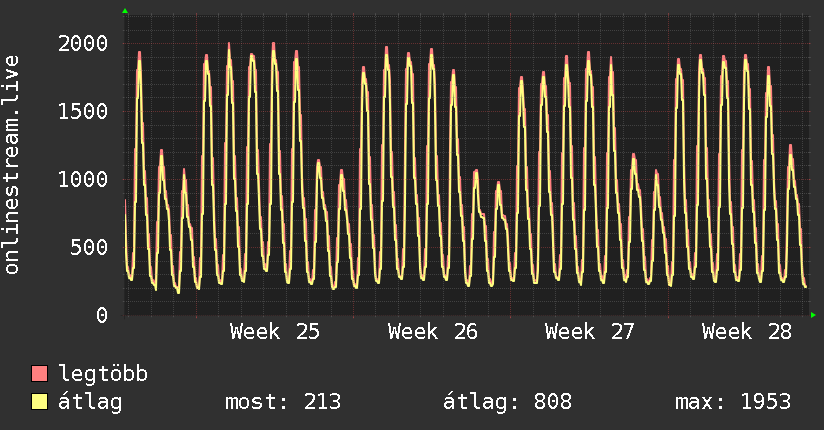
Task: Click the 0 y-axis tick label
Action: (x=102, y=315)
